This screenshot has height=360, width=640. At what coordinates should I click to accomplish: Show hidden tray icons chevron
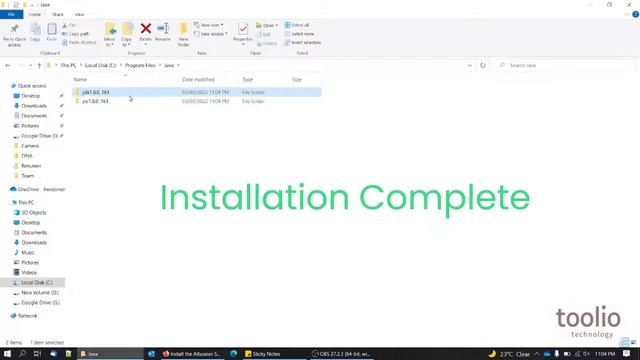point(537,354)
